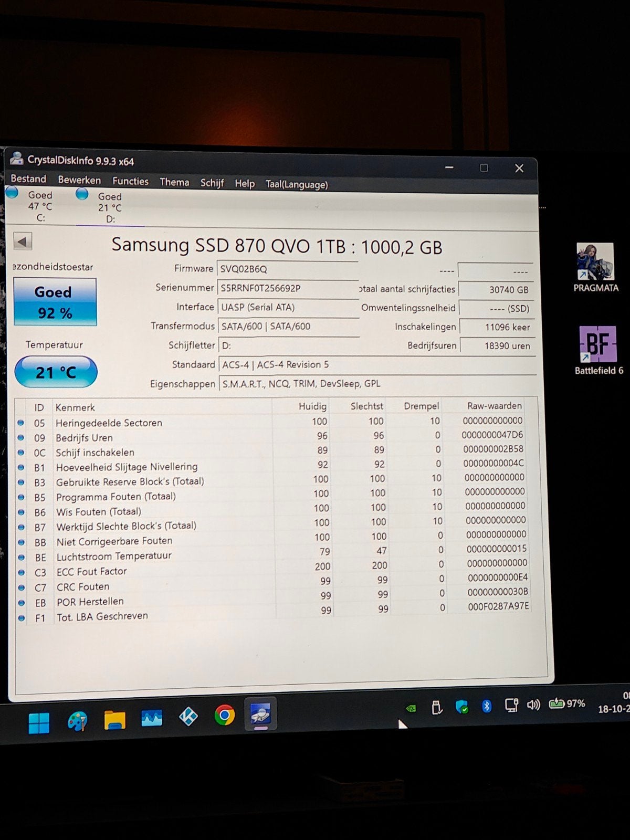Click status dot for CRC Fouten row
The height and width of the screenshot is (840, 630).
pyautogui.click(x=22, y=587)
